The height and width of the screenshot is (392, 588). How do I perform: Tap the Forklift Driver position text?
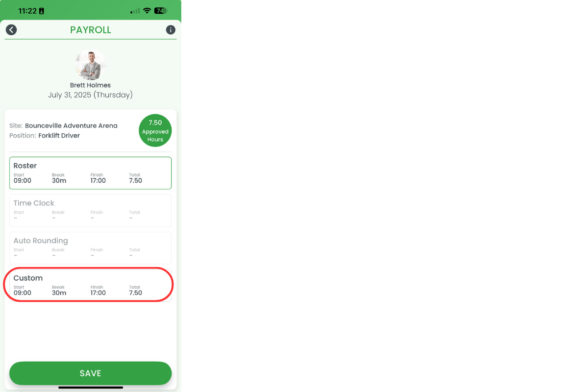(59, 136)
